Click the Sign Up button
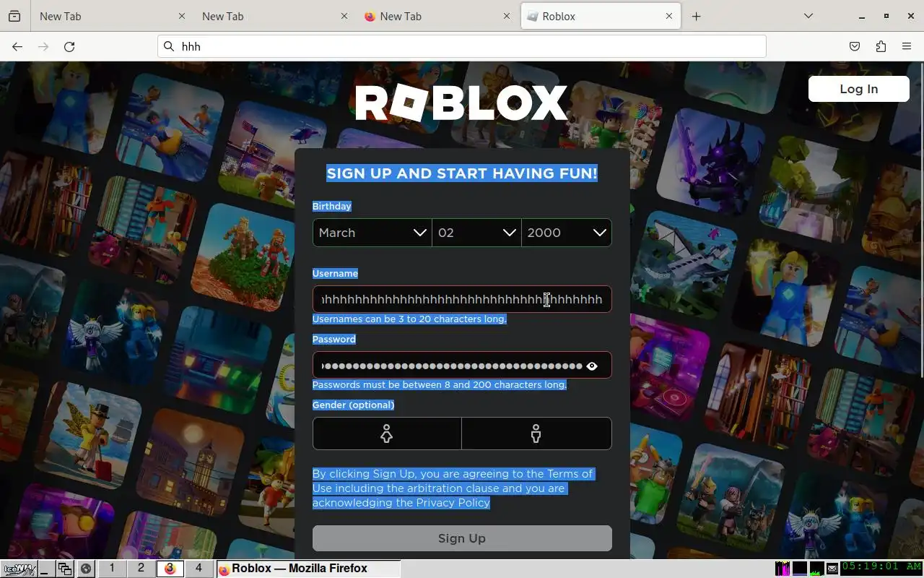924x578 pixels. pyautogui.click(x=462, y=538)
